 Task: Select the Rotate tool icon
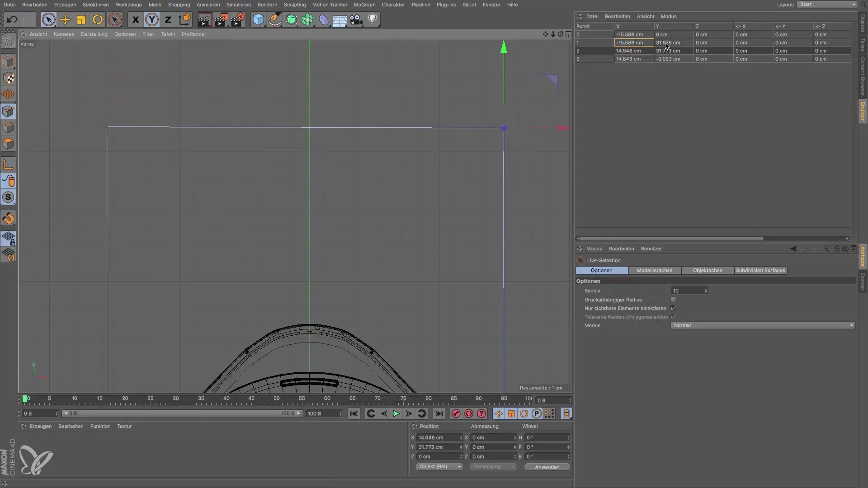click(98, 20)
